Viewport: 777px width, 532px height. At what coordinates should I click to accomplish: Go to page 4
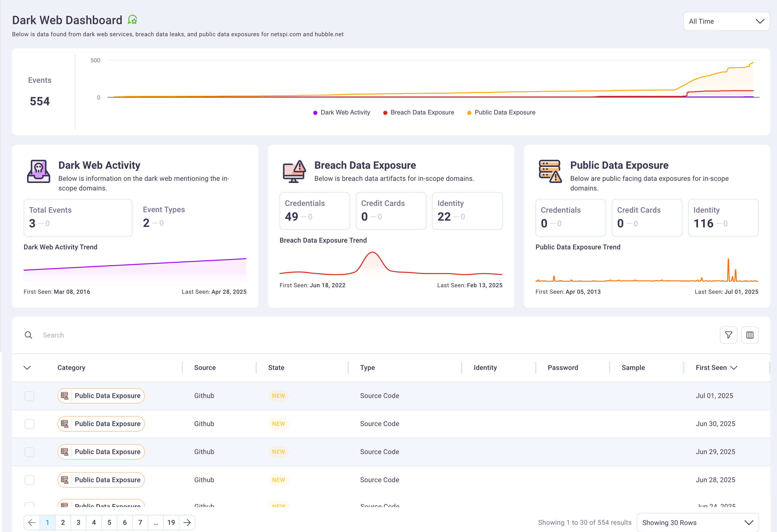pos(94,522)
